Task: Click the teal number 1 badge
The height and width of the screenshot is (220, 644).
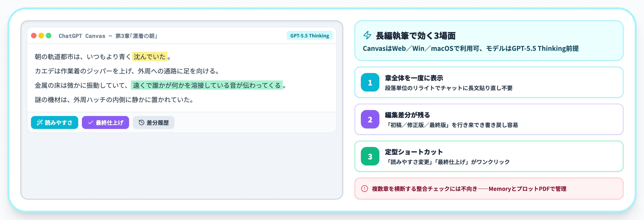Action: click(370, 82)
